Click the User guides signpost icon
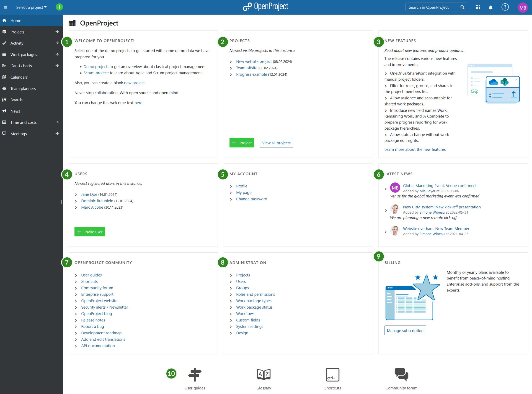The width and height of the screenshot is (532, 394). 195,374
